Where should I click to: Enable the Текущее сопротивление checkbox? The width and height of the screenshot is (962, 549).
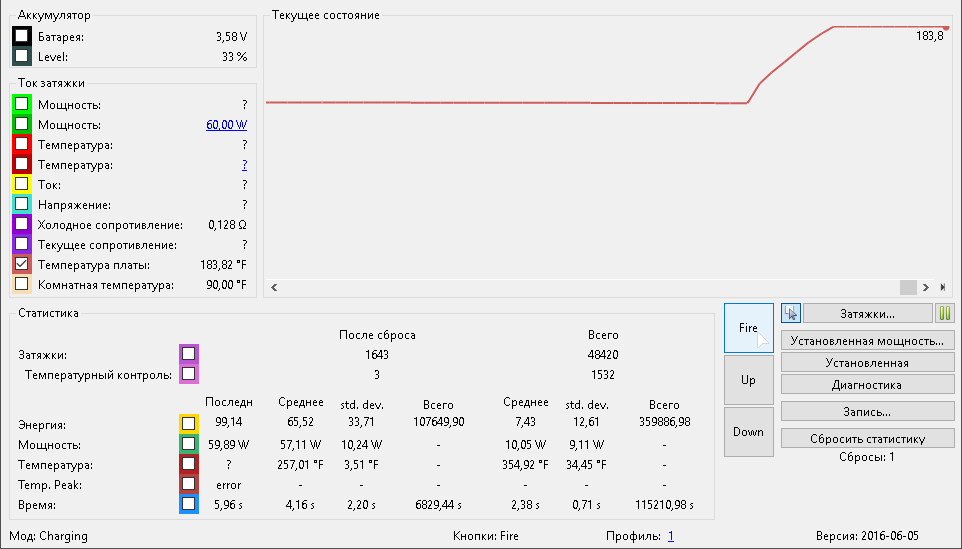click(x=21, y=244)
